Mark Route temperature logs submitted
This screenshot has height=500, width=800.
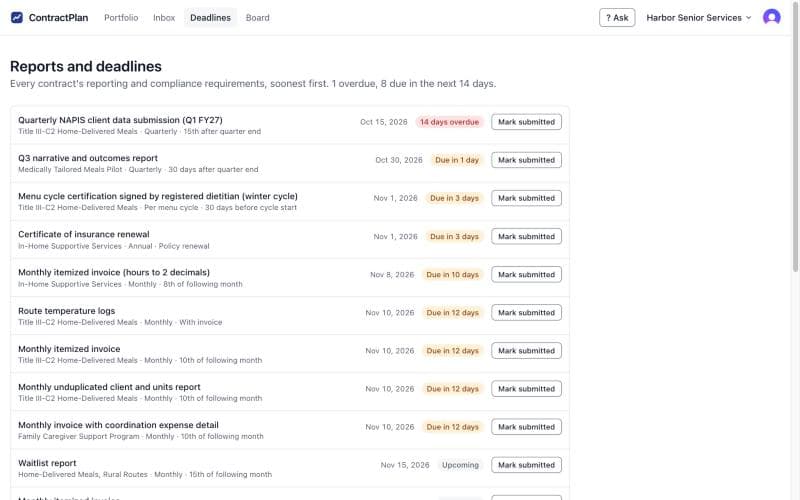526,312
